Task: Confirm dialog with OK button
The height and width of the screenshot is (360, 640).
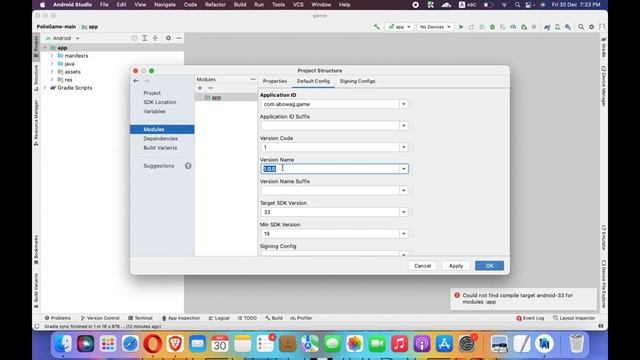Action: tap(489, 266)
